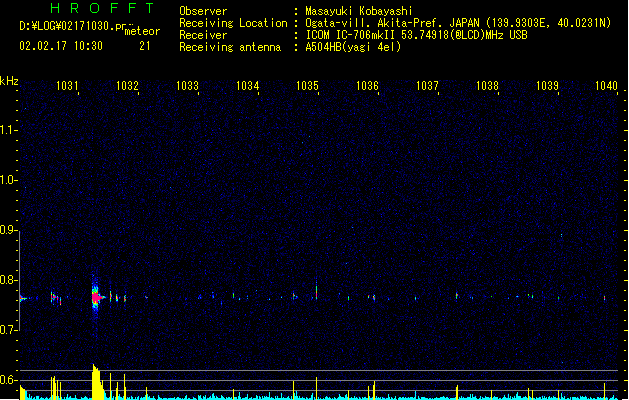This screenshot has width=629, height=400.
Task: Click time axis label 1040
Action: point(606,85)
